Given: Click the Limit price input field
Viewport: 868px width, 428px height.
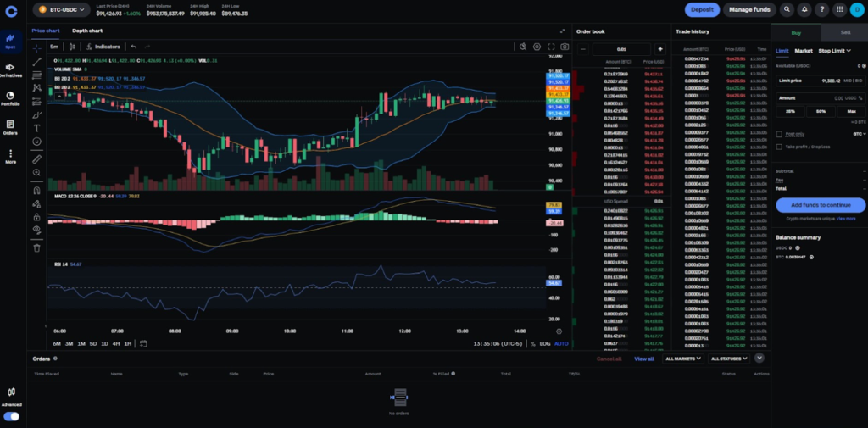Looking at the screenshot, I should [820, 81].
